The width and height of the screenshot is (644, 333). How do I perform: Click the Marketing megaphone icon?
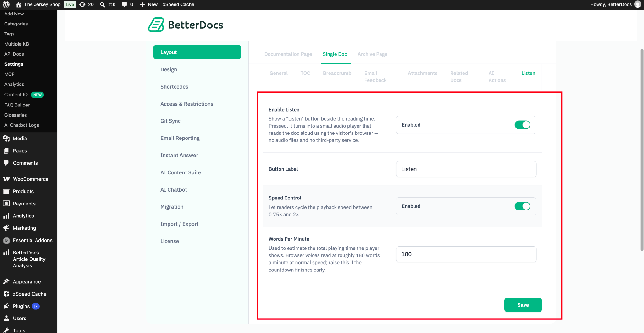(6, 228)
